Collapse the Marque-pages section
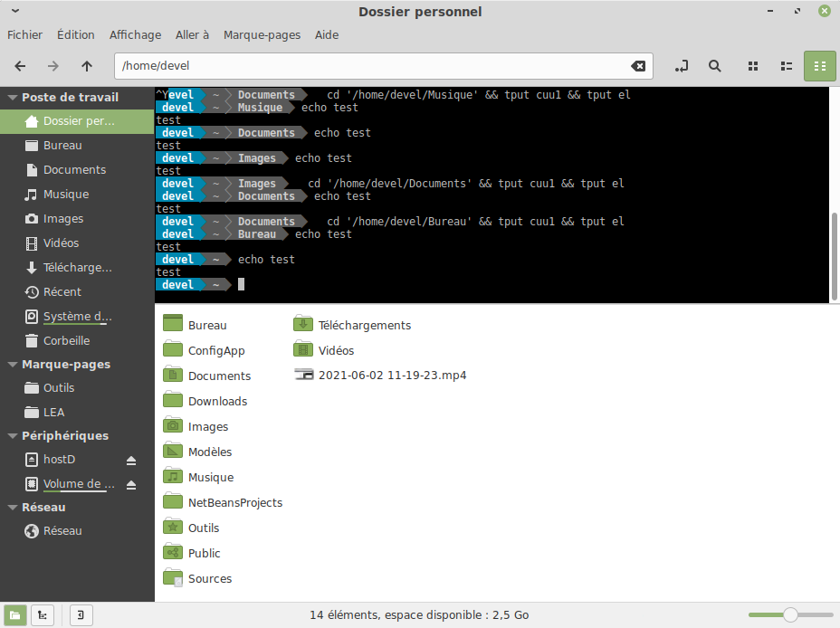This screenshot has width=840, height=628. pyautogui.click(x=11, y=364)
